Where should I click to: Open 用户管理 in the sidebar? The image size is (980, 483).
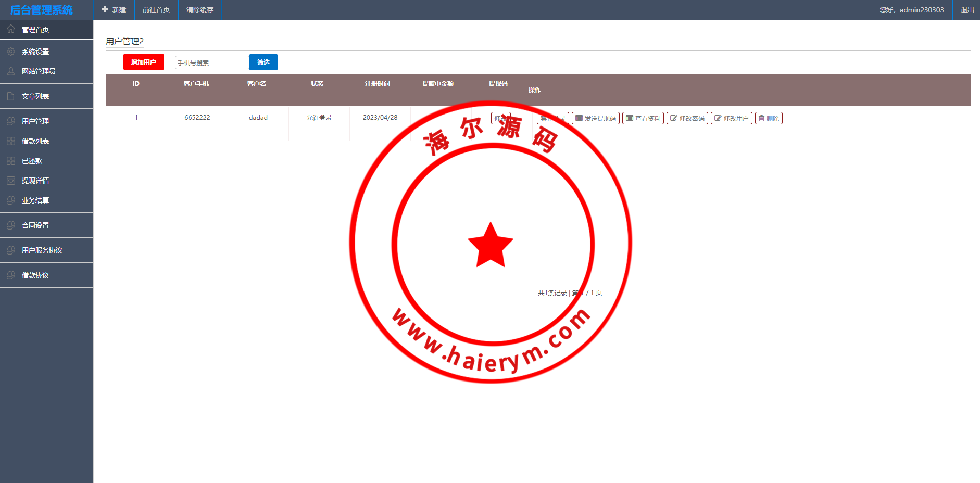pos(35,121)
